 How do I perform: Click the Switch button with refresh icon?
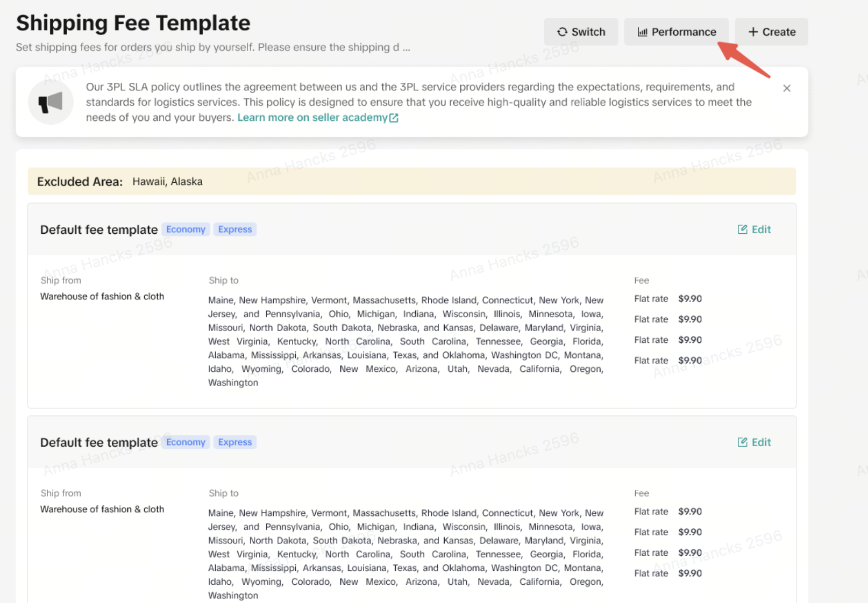(x=581, y=32)
